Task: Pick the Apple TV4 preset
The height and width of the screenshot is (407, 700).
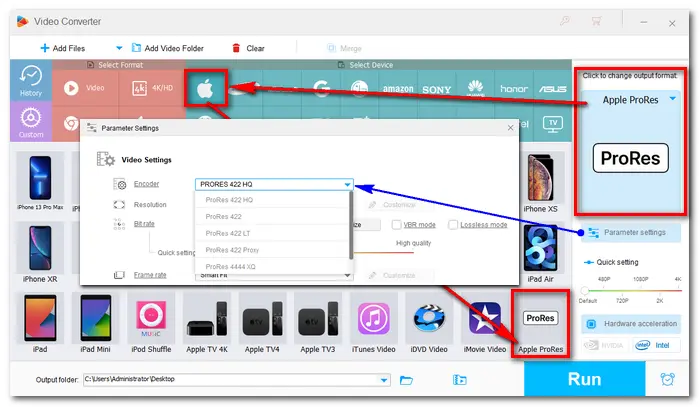Action: pyautogui.click(x=262, y=323)
